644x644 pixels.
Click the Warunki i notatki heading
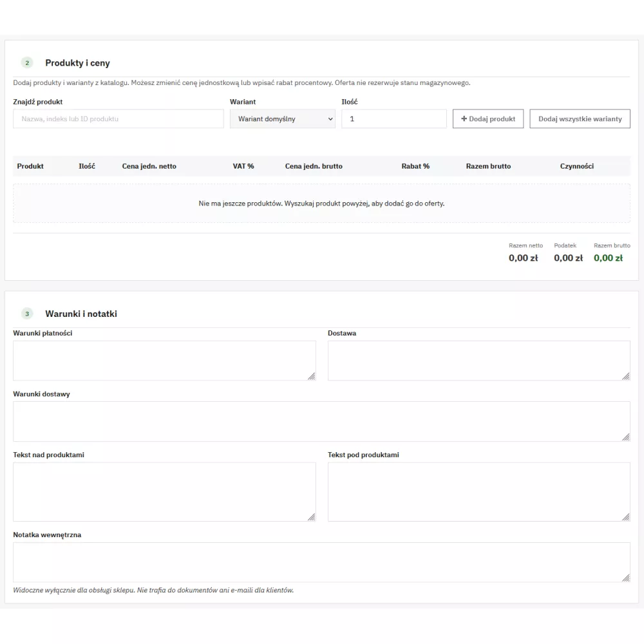81,314
